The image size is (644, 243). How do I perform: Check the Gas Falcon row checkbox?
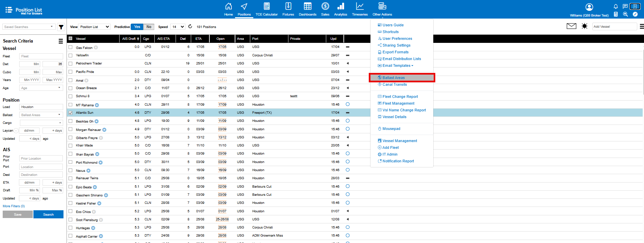pos(71,47)
